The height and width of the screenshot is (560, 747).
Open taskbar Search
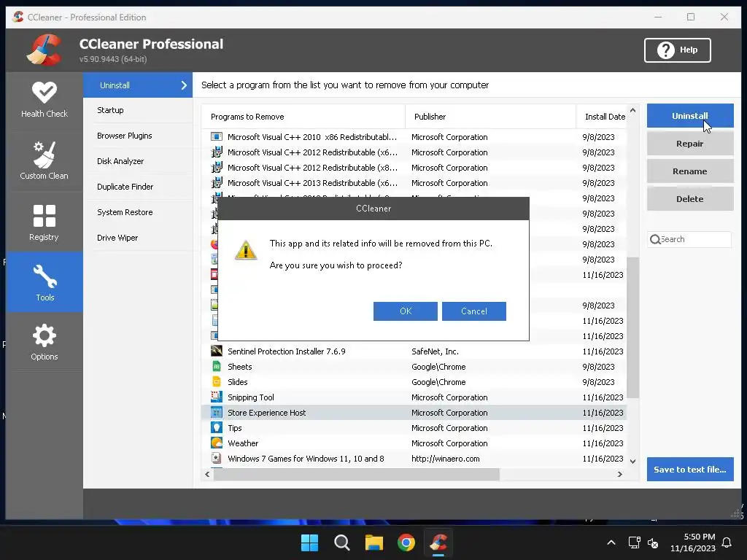coord(341,542)
